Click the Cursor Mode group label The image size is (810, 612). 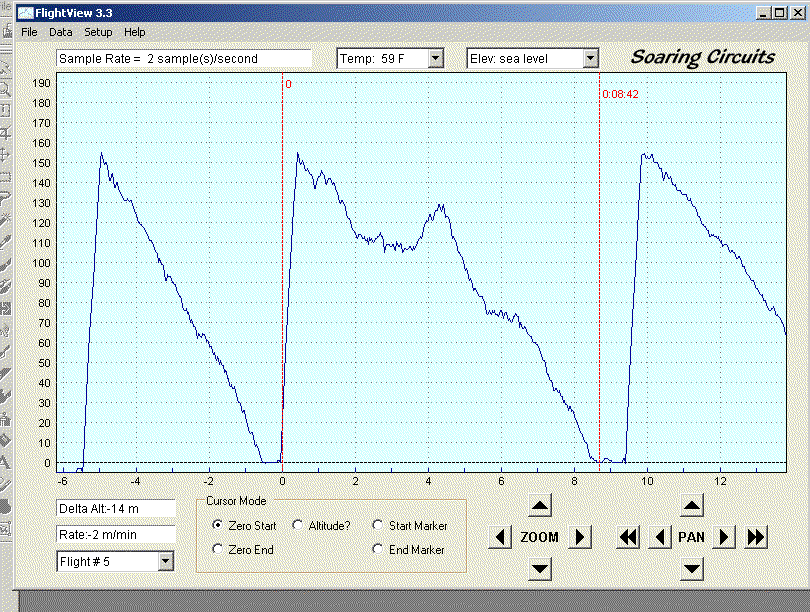[x=236, y=500]
